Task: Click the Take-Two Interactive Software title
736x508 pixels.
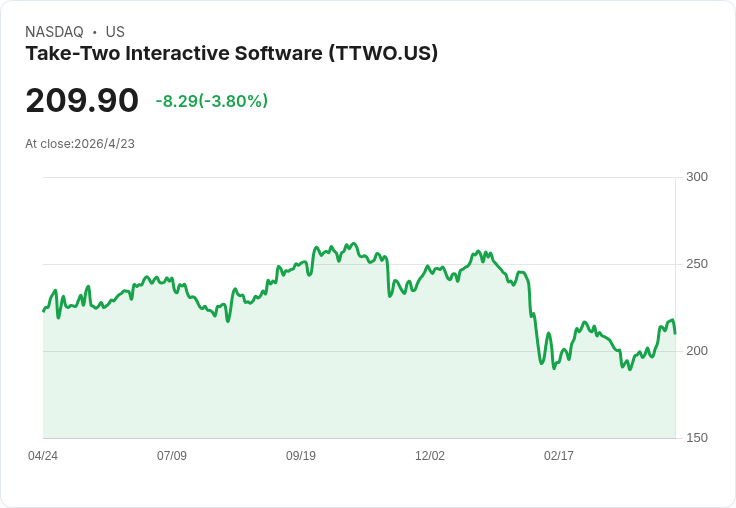Action: 231,54
